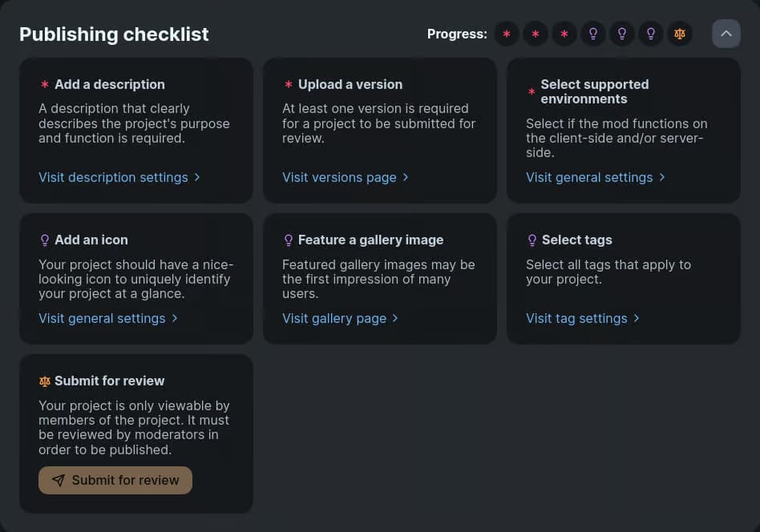Click the scales icon next to Submit for review
The image size is (760, 532).
[45, 381]
